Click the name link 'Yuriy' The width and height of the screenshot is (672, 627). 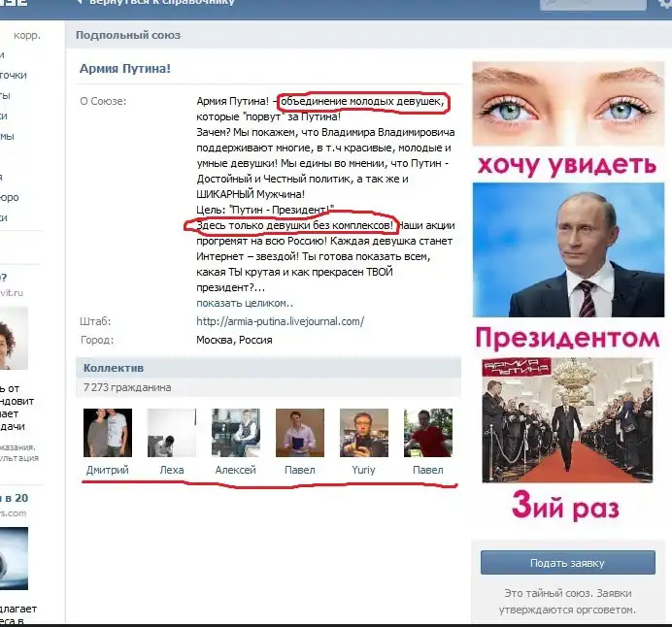click(363, 470)
